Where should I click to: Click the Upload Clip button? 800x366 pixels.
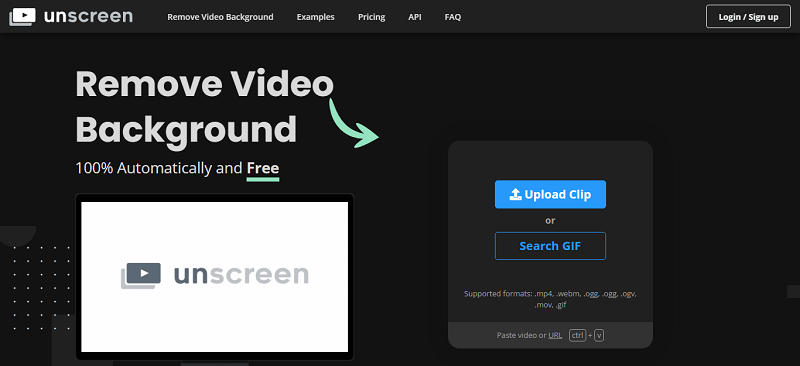tap(550, 194)
